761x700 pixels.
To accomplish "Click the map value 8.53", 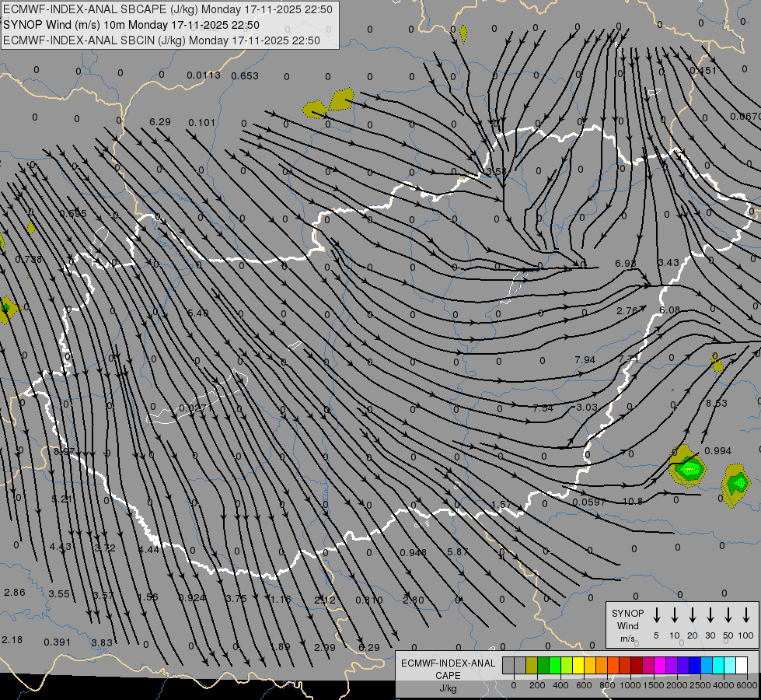I will (717, 403).
